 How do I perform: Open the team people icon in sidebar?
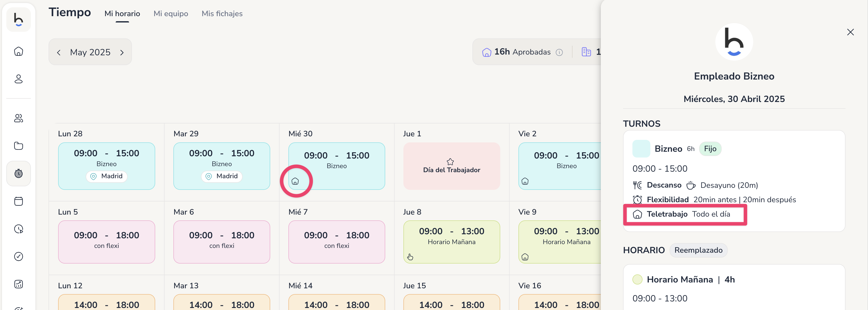18,118
